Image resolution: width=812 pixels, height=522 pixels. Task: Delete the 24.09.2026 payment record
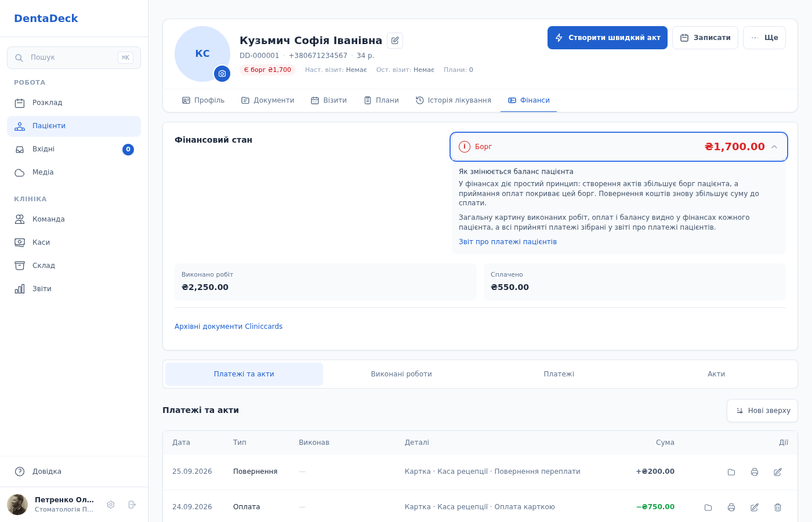(x=778, y=507)
